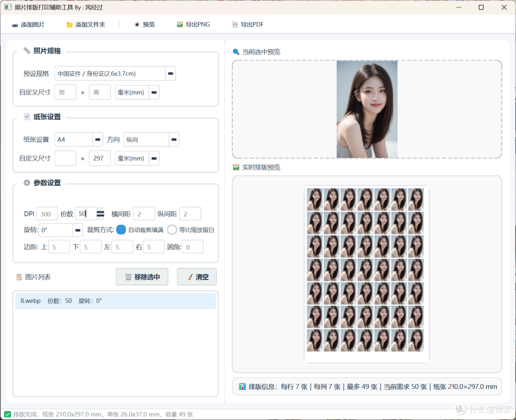Click the top margin 上 input field
The height and width of the screenshot is (420, 516).
(x=59, y=247)
